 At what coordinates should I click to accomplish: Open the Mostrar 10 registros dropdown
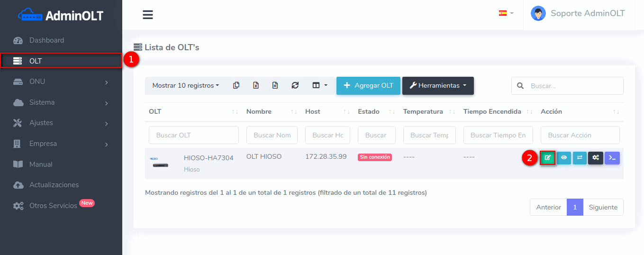[185, 86]
